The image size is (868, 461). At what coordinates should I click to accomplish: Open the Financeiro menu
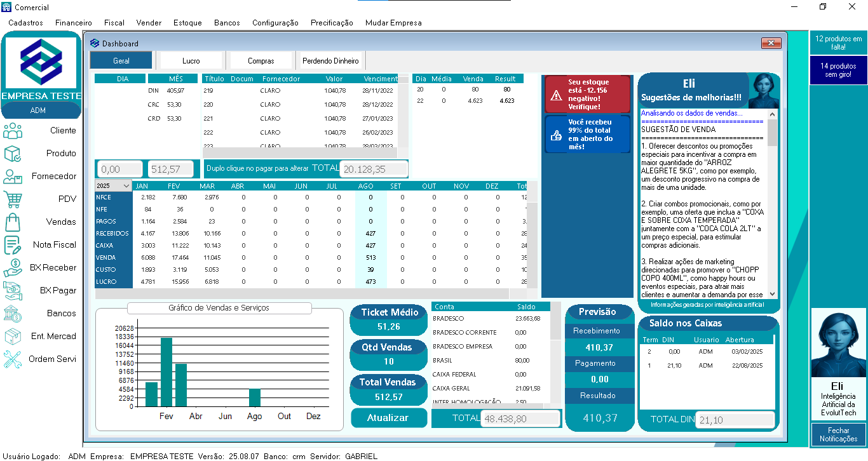click(73, 23)
